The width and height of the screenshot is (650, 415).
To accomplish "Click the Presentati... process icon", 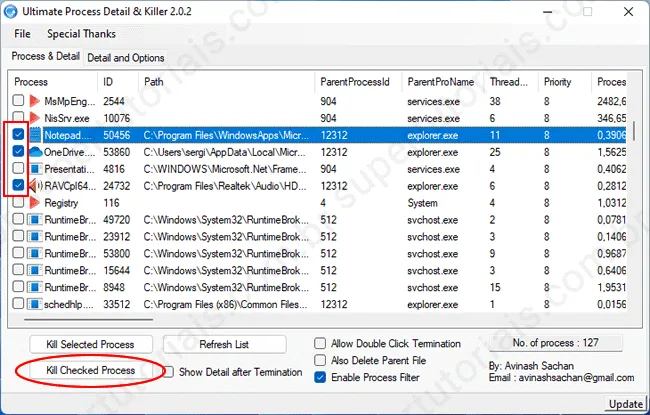I will 36,169.
